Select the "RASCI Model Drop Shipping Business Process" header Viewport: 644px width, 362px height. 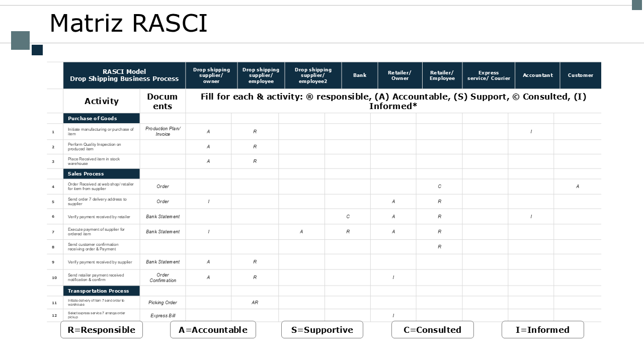click(124, 75)
